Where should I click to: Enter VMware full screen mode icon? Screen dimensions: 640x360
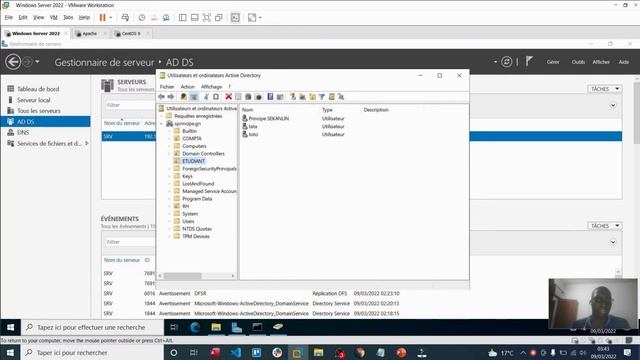(207, 18)
